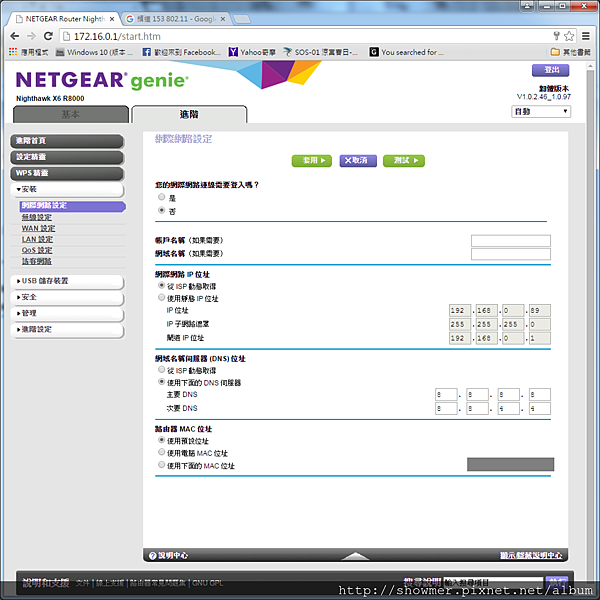Select No for login required

pyautogui.click(x=161, y=210)
